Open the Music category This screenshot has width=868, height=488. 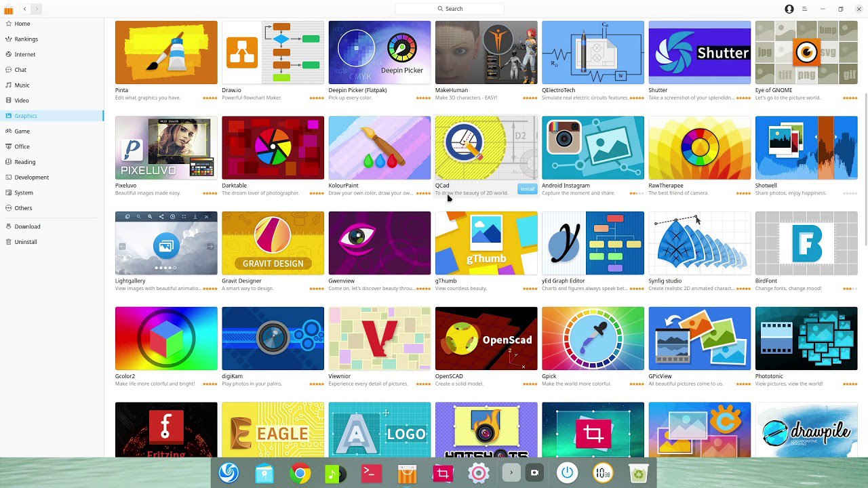(x=52, y=85)
